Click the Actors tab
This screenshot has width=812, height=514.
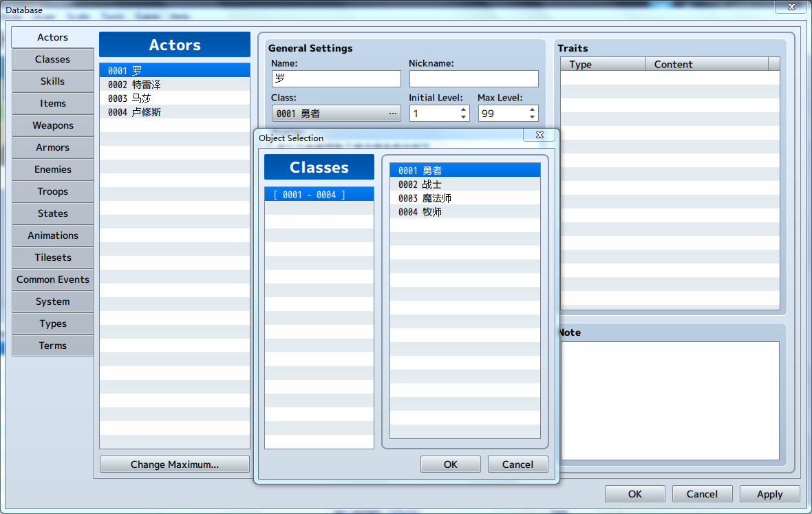[53, 37]
